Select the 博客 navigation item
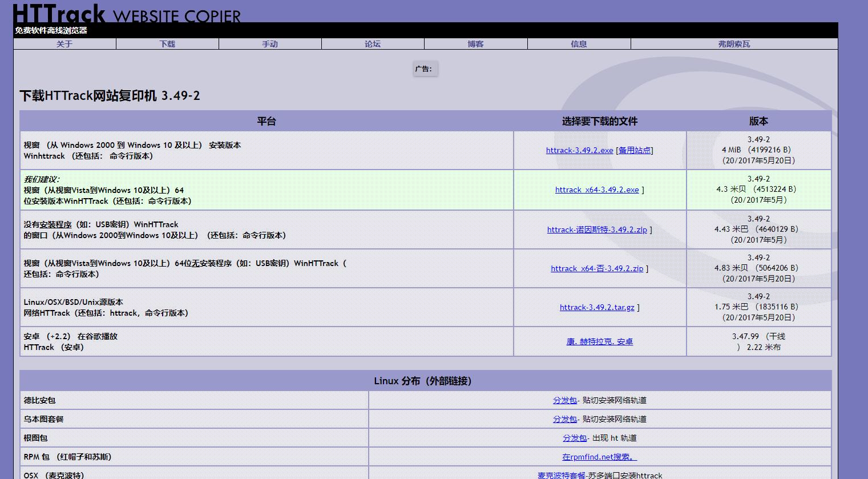The height and width of the screenshot is (479, 868). coord(475,44)
